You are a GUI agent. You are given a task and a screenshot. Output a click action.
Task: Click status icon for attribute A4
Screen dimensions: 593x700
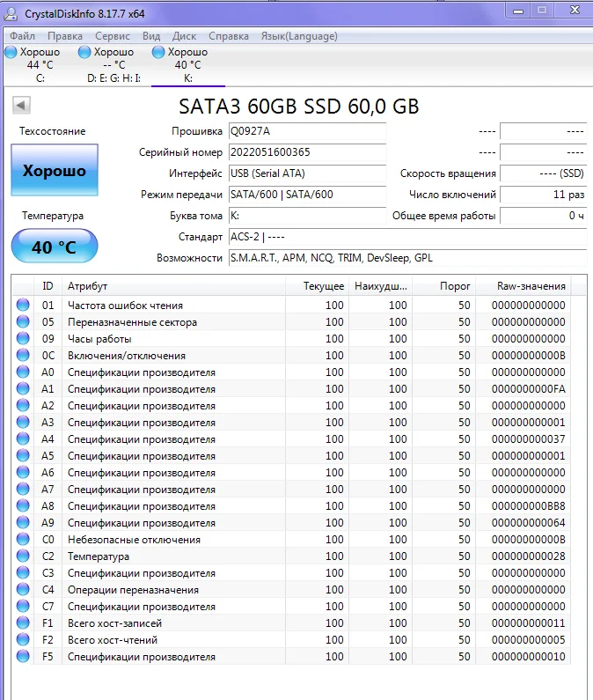point(23,438)
